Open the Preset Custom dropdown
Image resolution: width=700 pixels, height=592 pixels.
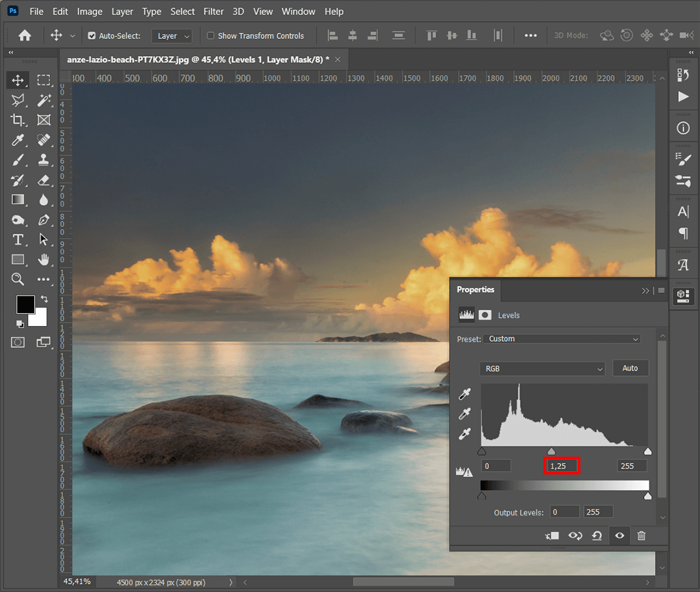pos(562,339)
